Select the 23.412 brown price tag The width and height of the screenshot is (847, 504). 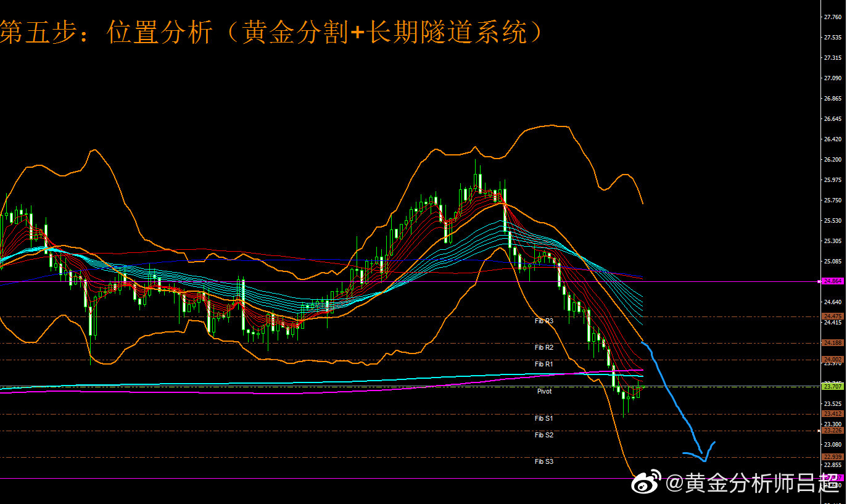click(833, 414)
